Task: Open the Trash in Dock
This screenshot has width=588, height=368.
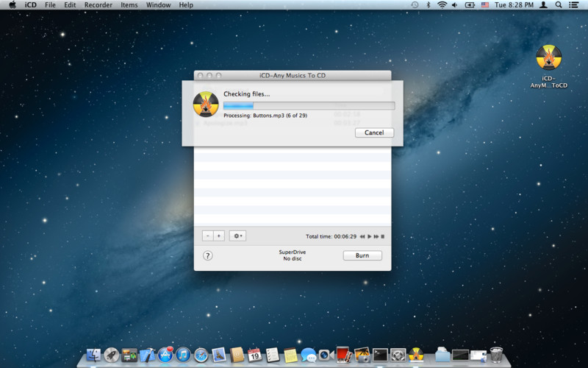Action: (497, 355)
